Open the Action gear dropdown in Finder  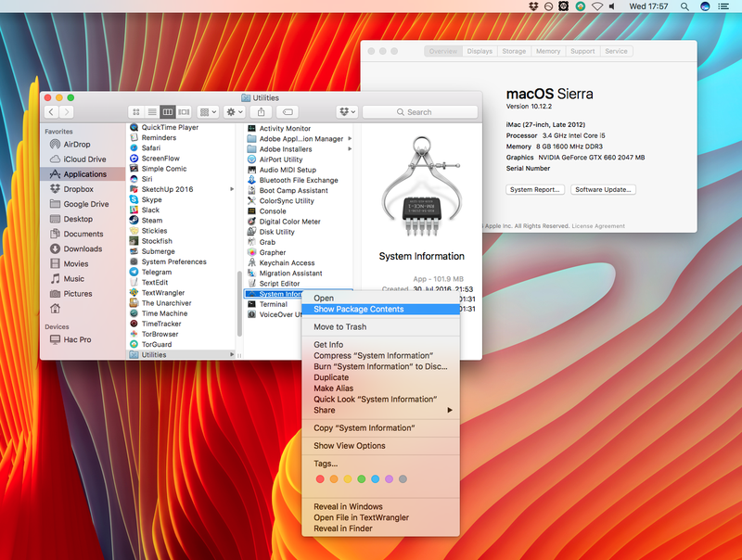point(235,112)
